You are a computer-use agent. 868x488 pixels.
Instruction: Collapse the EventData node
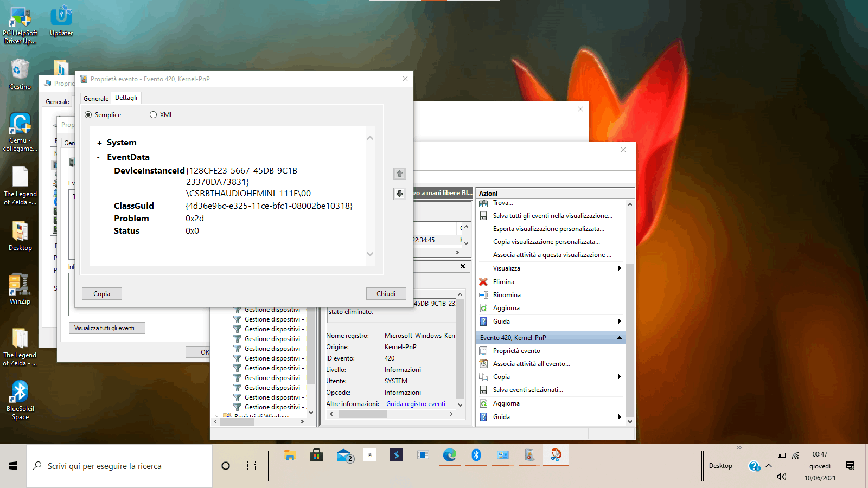click(x=98, y=158)
